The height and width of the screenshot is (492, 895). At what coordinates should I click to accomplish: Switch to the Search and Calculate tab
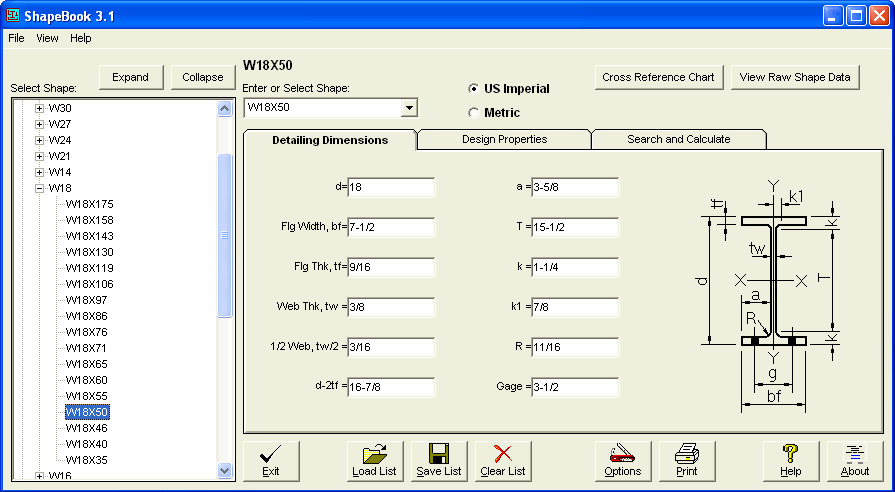pyautogui.click(x=679, y=139)
